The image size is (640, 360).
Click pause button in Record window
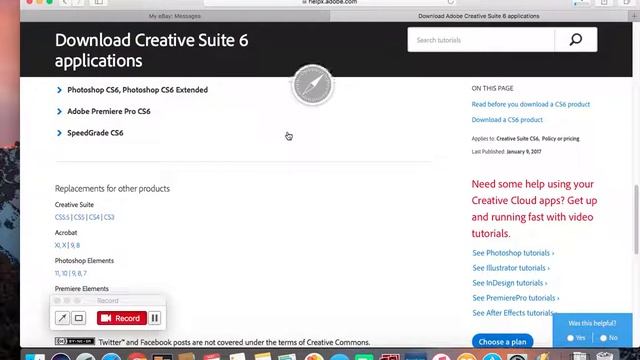coord(155,318)
